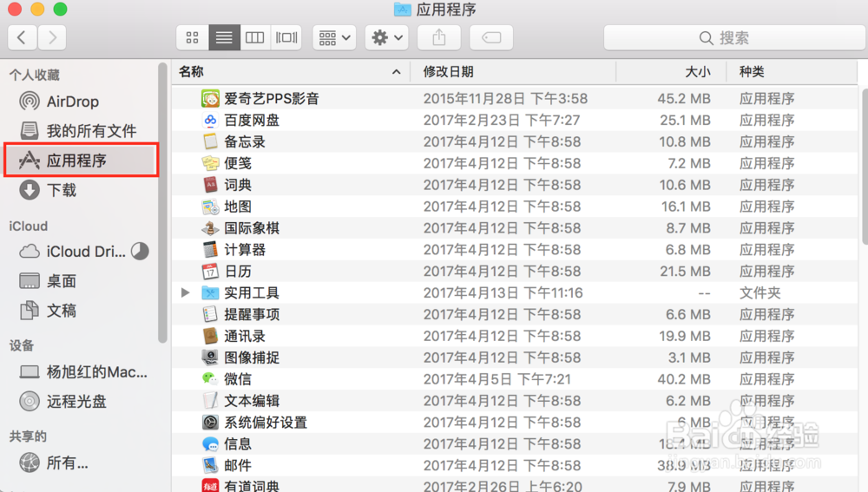Click the sidebar vertical scrollbar

pos(162,202)
